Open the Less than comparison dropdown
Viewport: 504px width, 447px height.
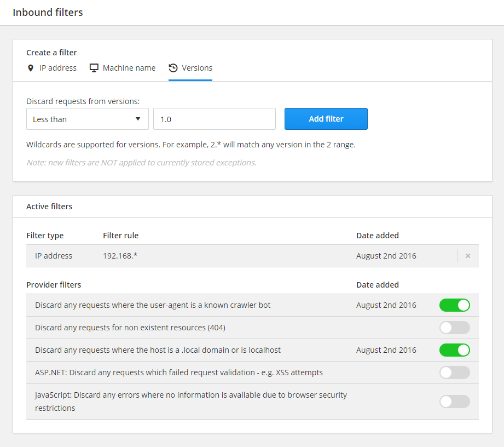[x=88, y=119]
